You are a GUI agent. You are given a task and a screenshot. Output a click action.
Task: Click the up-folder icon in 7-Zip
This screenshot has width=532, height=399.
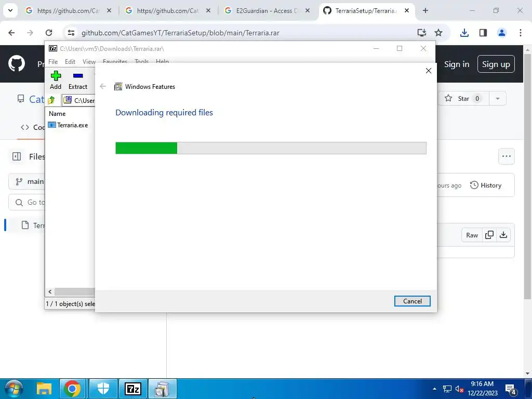click(51, 100)
